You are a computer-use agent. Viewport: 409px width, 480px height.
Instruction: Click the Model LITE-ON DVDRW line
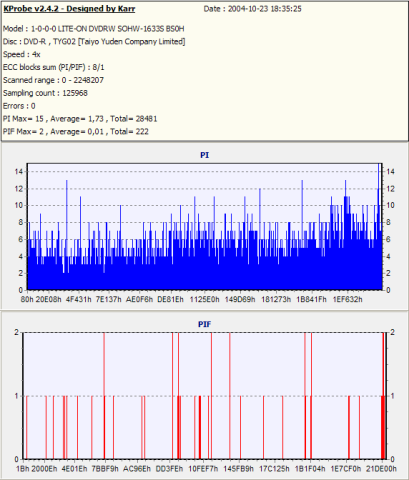[94, 29]
